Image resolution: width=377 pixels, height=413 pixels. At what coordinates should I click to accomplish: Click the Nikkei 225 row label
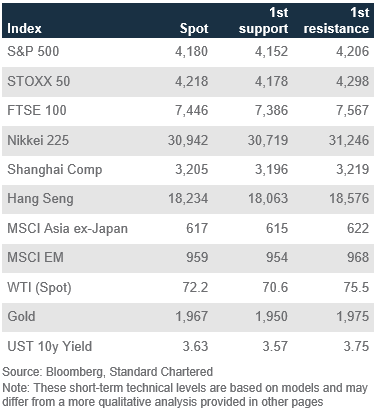pos(38,140)
